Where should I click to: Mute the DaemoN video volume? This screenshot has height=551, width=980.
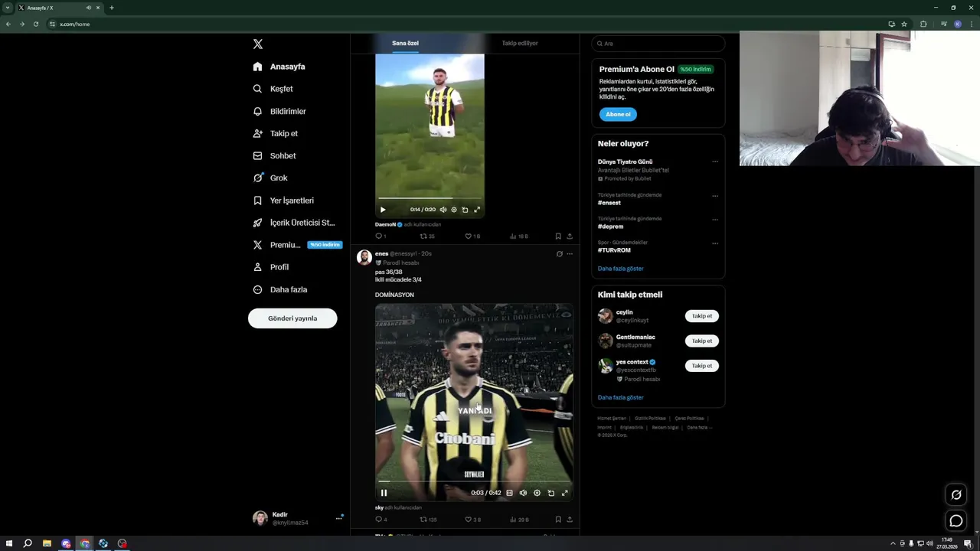click(443, 210)
